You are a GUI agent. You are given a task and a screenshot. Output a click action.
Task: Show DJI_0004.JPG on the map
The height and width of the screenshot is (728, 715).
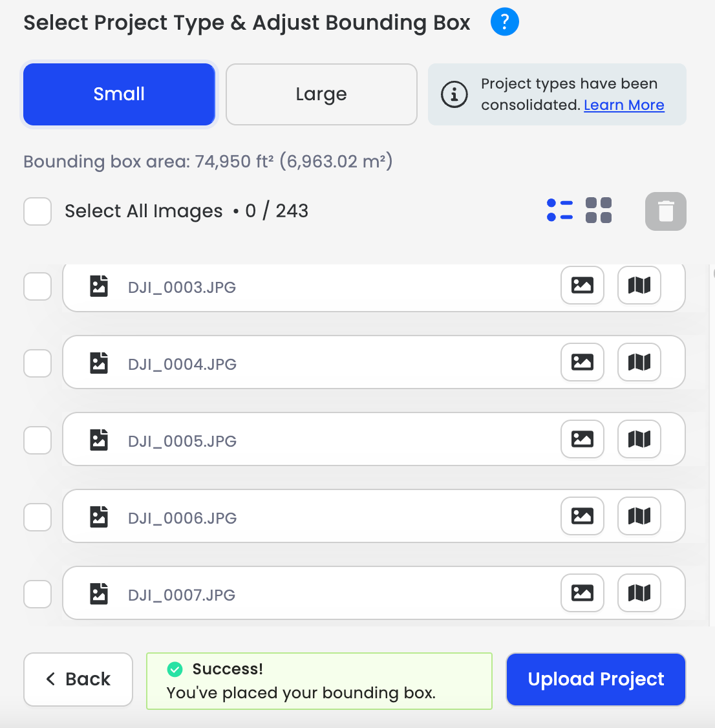[639, 362]
